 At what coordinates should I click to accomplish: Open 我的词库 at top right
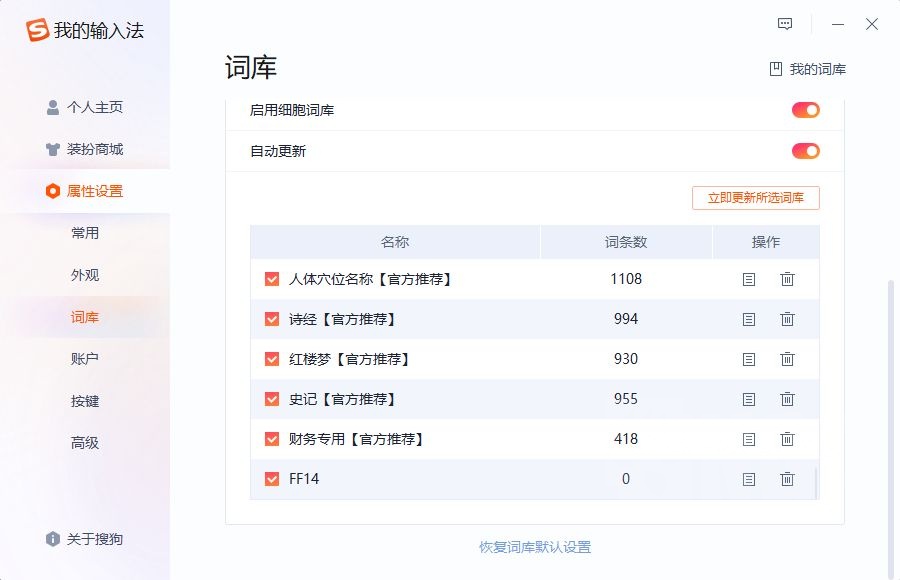point(807,69)
